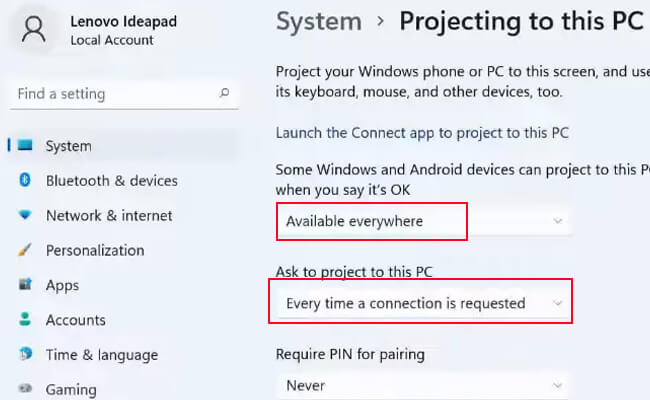Screen dimensions: 650x400
Task: Click the Time & language globe icon
Action: point(25,354)
